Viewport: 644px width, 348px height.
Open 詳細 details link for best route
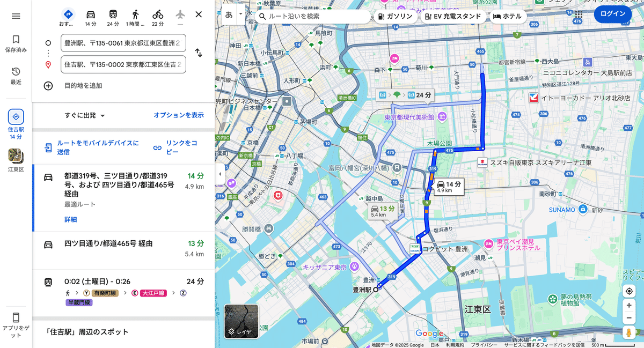71,219
